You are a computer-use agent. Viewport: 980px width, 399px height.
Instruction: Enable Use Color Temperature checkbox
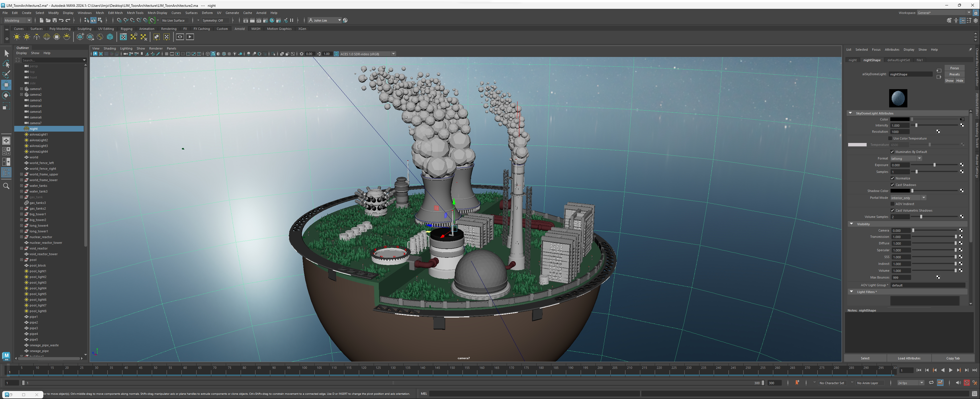[x=890, y=138]
